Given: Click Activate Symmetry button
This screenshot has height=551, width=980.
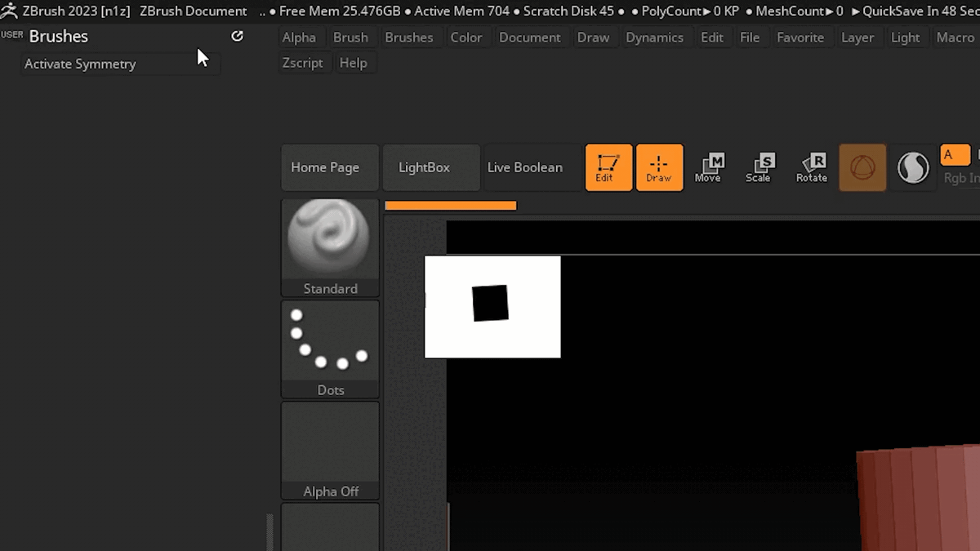Looking at the screenshot, I should [x=120, y=64].
